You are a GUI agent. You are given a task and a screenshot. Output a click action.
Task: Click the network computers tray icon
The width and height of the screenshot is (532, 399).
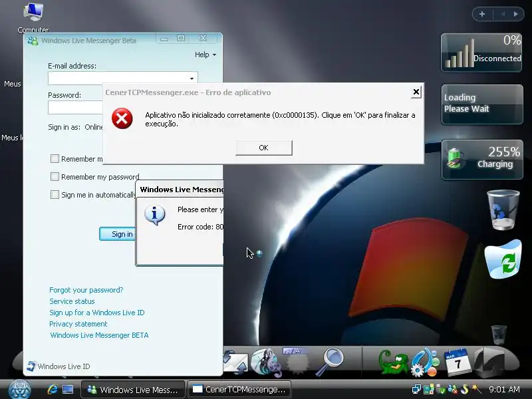416,389
